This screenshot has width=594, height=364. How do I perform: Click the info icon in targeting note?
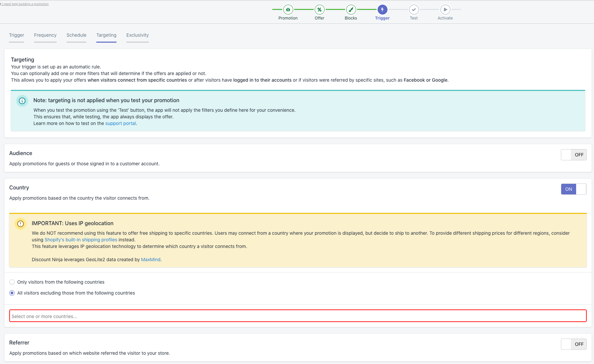click(x=22, y=101)
